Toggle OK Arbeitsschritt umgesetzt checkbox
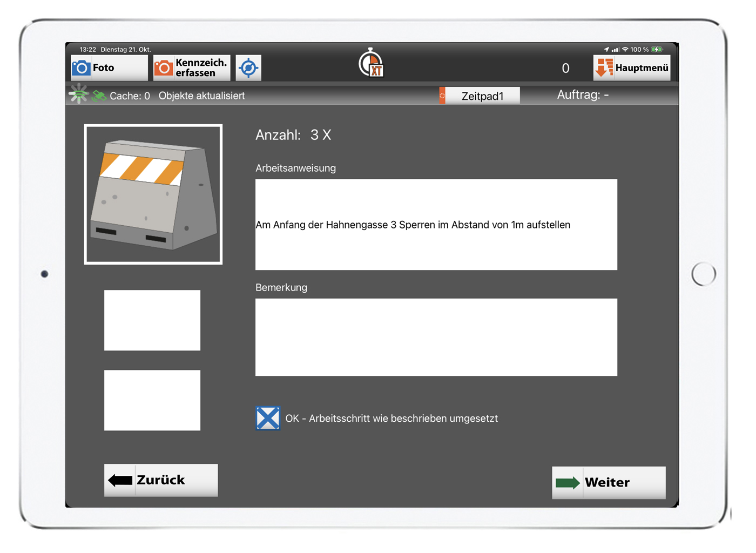The width and height of the screenshot is (756, 553). point(268,418)
